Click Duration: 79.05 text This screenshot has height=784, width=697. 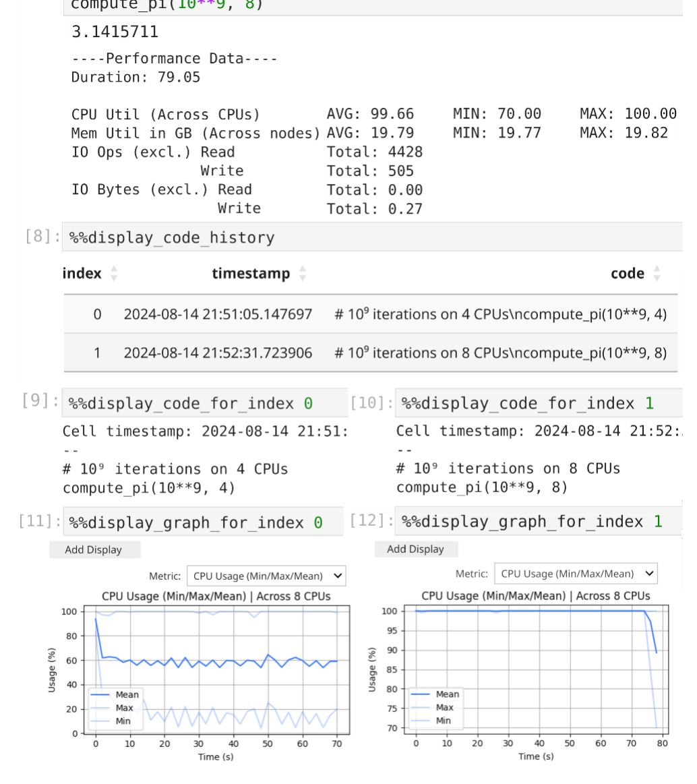coord(135,77)
